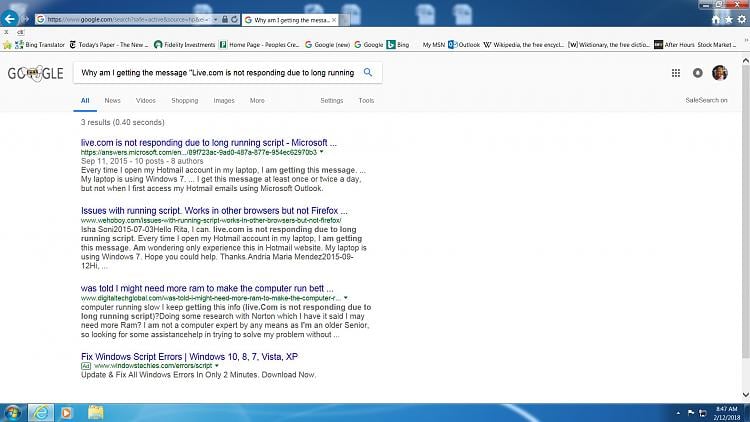Click the page scrollbar up arrow
The image size is (750, 422).
(746, 60)
